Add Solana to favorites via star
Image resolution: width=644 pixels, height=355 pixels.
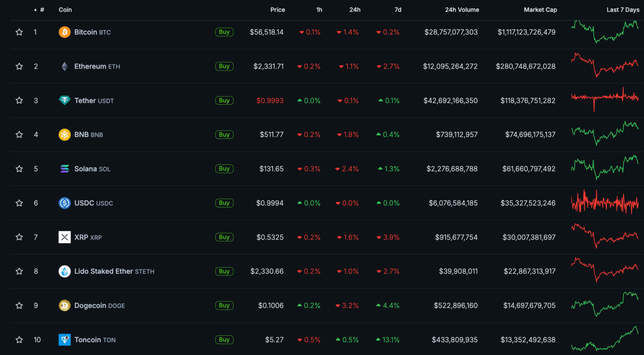click(19, 169)
